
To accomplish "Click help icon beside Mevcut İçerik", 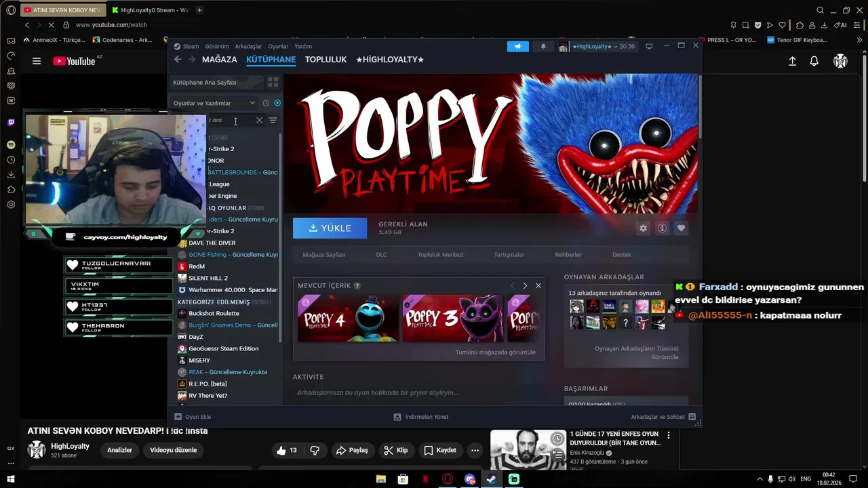I will [357, 285].
